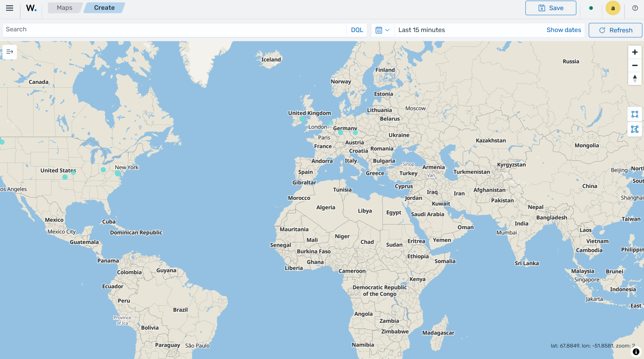
Task: Click the W. home logo
Action: 31,8
